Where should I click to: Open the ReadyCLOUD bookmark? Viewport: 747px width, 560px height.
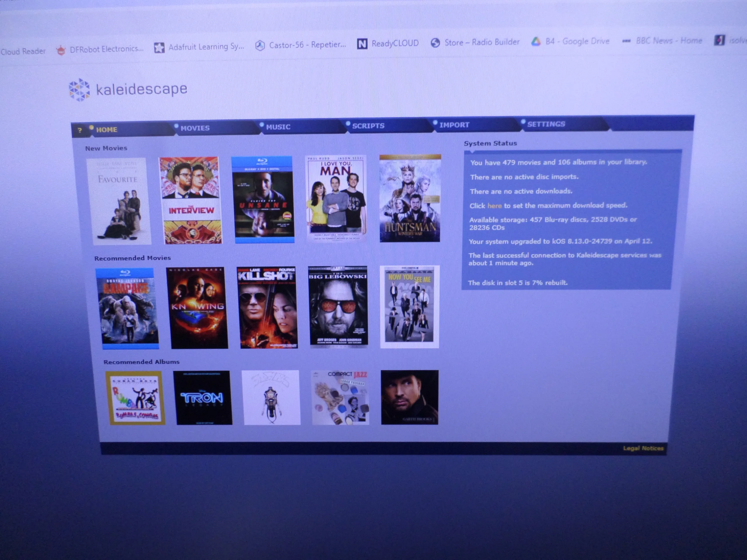point(388,43)
